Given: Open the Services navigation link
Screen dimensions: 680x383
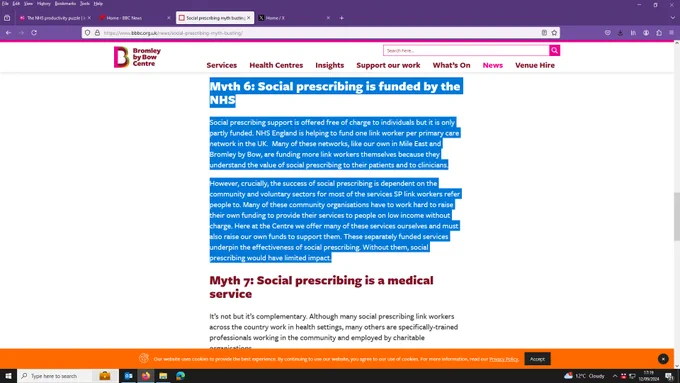Looking at the screenshot, I should point(222,65).
